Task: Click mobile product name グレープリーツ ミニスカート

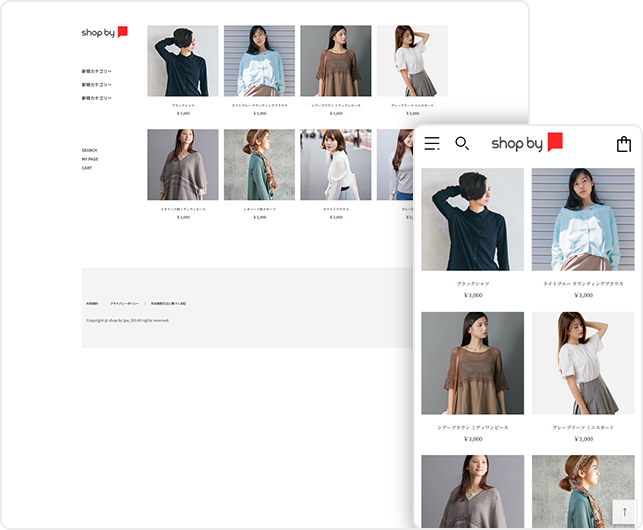Action: point(583,427)
